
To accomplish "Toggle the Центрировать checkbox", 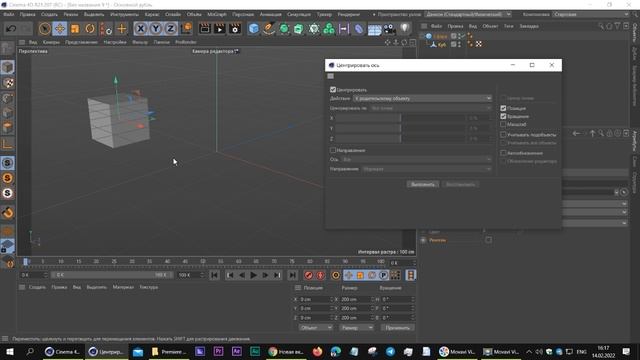I will [x=333, y=89].
